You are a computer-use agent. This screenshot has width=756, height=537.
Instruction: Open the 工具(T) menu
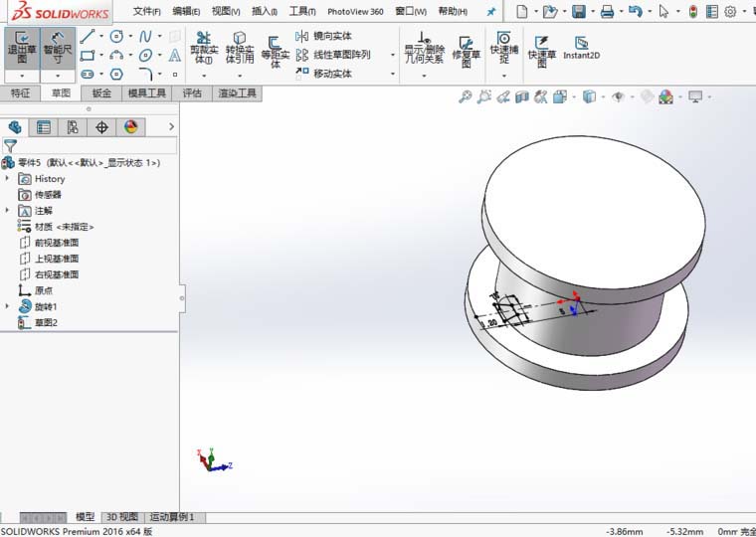pos(302,11)
